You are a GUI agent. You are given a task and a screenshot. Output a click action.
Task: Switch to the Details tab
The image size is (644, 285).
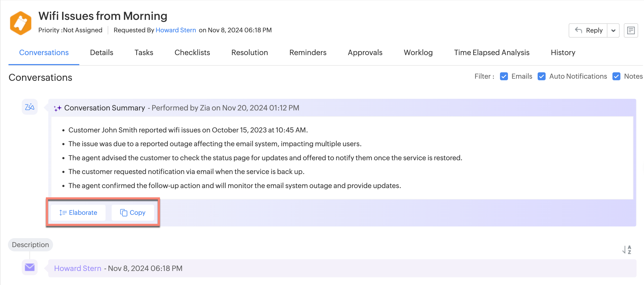[102, 52]
